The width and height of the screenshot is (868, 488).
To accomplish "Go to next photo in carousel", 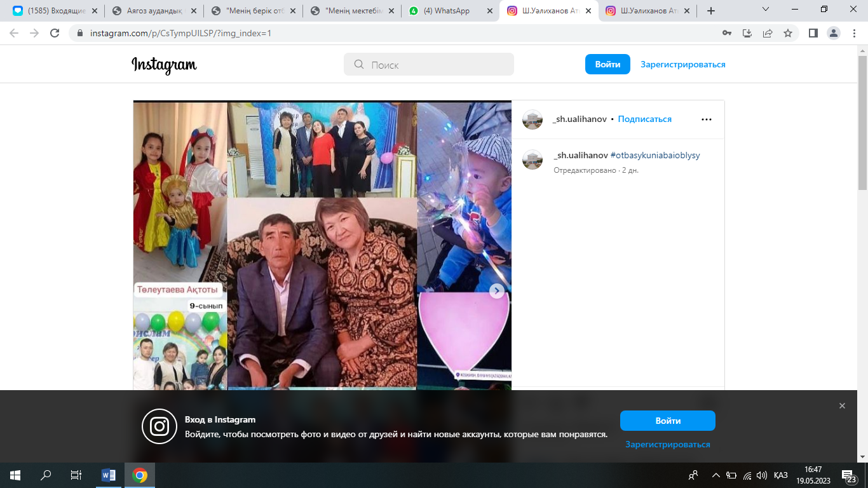I will [496, 290].
